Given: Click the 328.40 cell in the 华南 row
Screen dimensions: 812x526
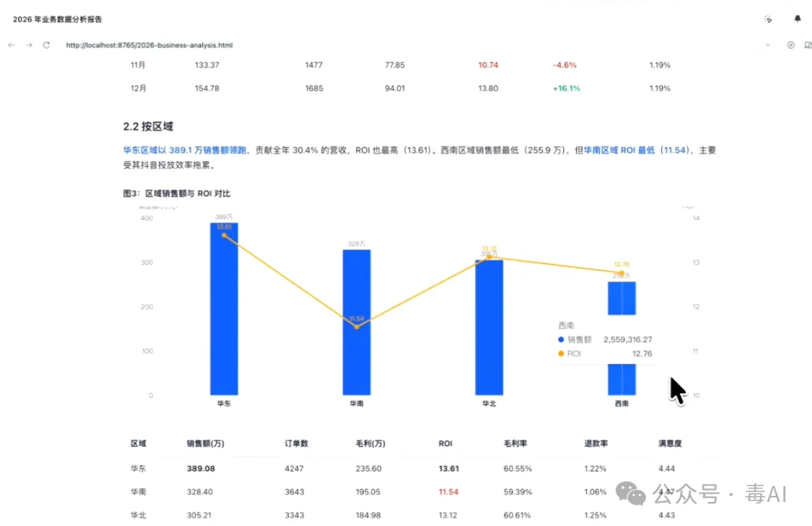Looking at the screenshot, I should [x=199, y=492].
